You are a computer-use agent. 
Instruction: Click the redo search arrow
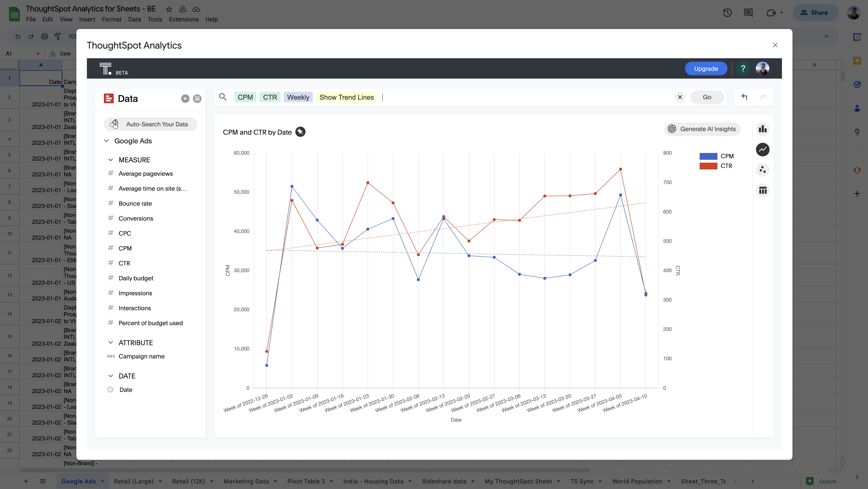coord(763,97)
